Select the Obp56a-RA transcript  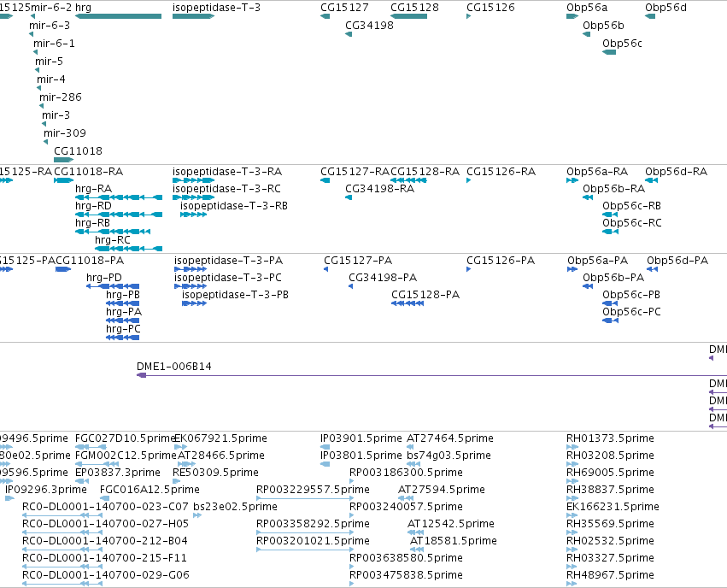pos(572,180)
